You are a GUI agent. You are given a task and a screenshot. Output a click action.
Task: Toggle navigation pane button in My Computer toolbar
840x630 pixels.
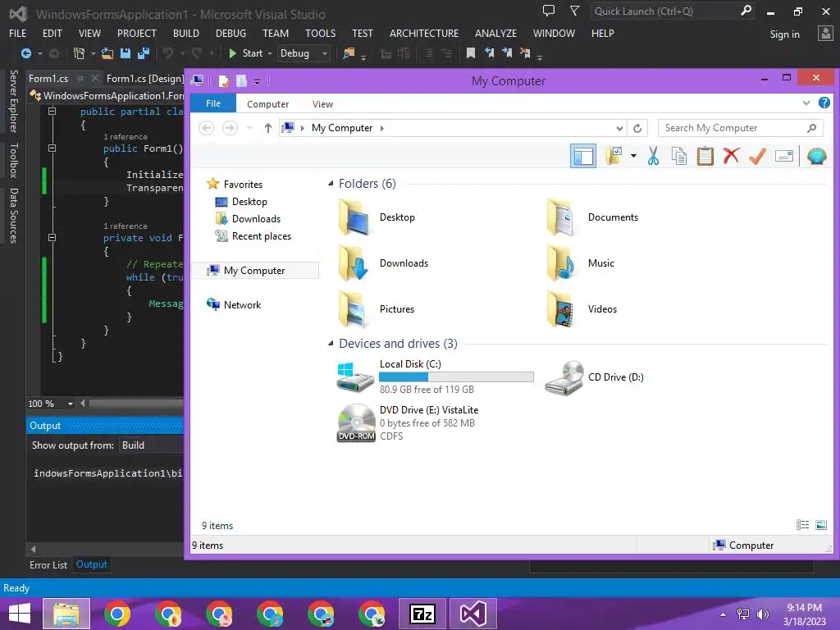(583, 157)
